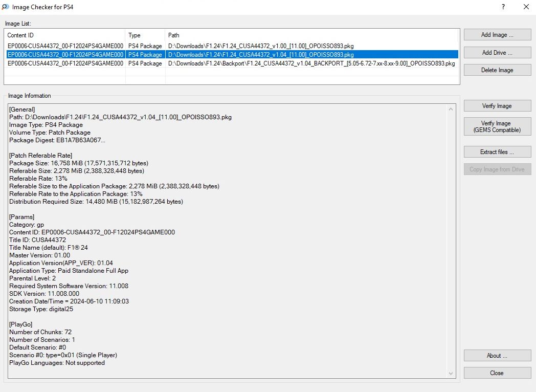The image size is (536, 392).
Task: Close the window with the title bar X
Action: pos(526,7)
